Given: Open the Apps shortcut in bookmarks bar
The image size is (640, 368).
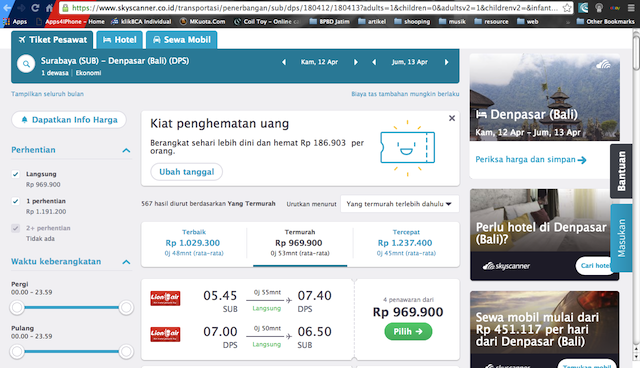Looking at the screenshot, I should point(15,21).
